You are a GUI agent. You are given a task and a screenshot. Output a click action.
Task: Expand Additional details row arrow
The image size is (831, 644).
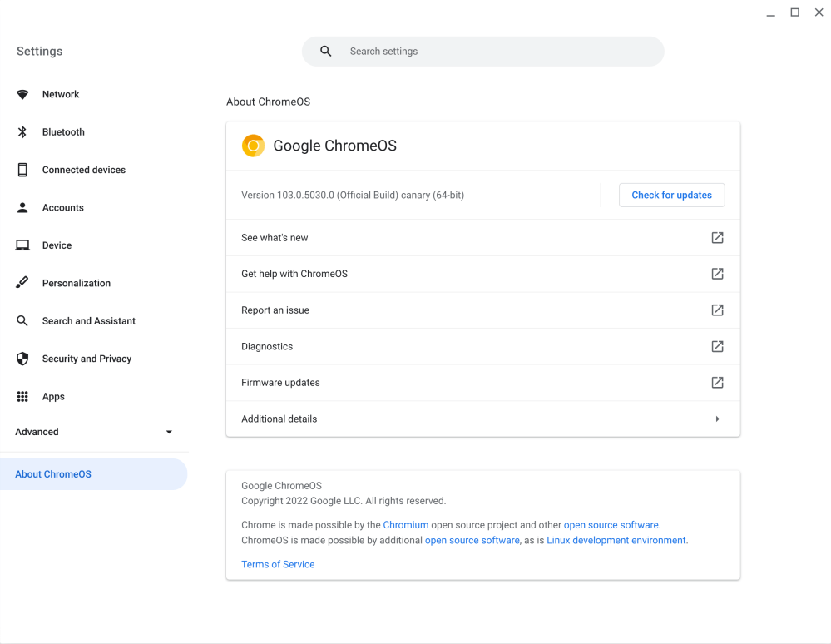tap(717, 419)
